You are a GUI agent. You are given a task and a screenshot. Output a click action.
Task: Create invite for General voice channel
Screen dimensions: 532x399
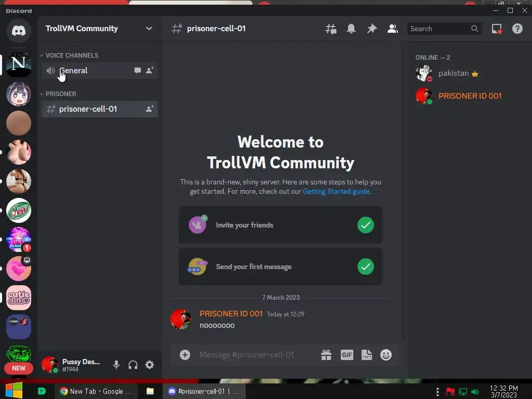pos(150,70)
